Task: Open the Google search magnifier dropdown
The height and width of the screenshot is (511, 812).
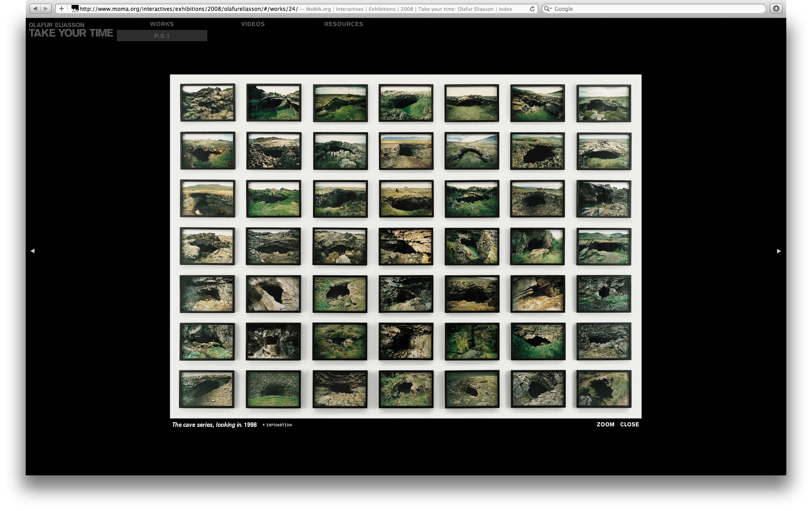Action: pos(548,9)
